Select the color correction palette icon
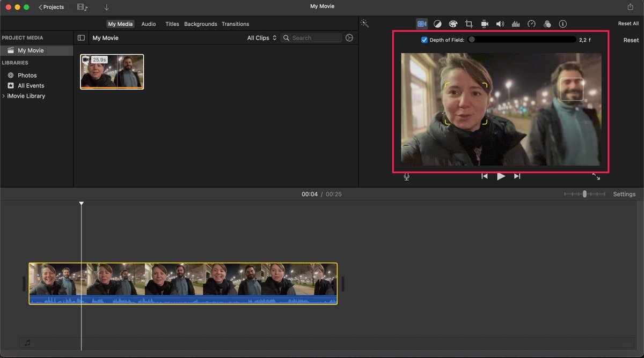The height and width of the screenshot is (358, 644). (x=453, y=24)
